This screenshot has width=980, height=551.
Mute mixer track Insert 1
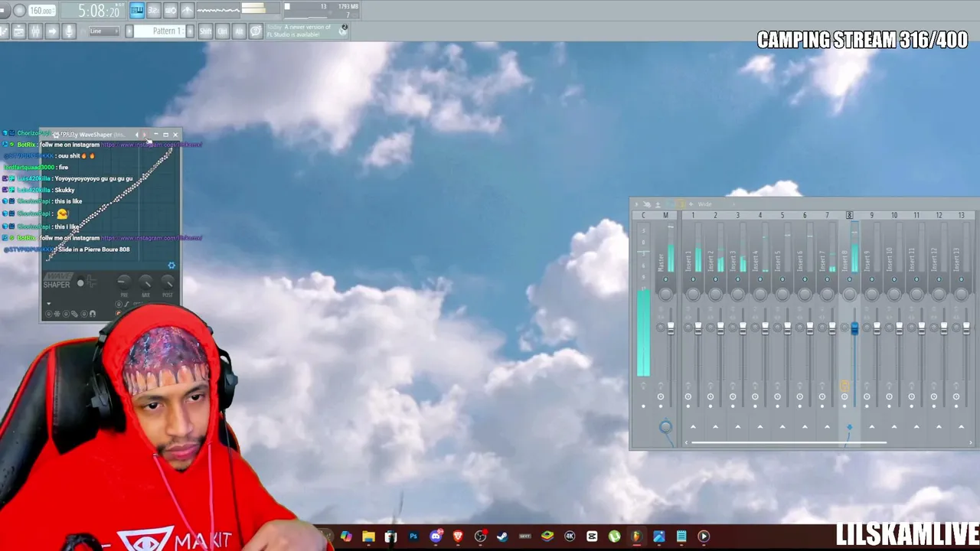pyautogui.click(x=693, y=279)
